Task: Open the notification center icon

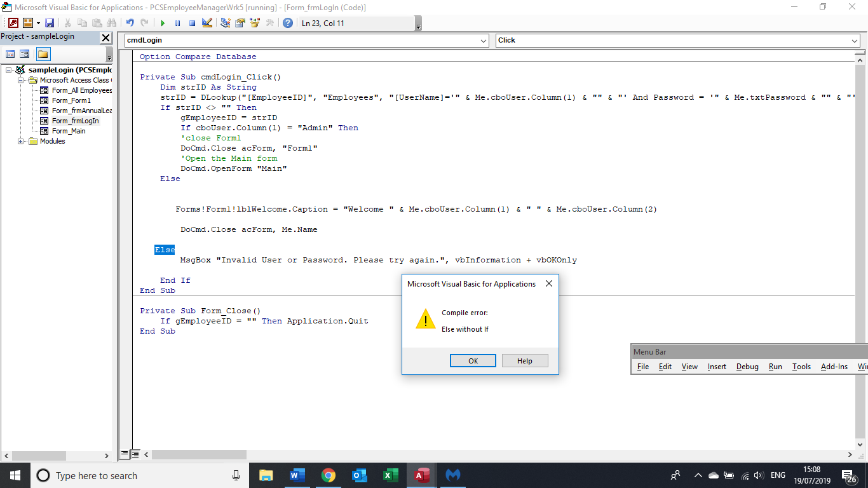Action: (x=848, y=475)
